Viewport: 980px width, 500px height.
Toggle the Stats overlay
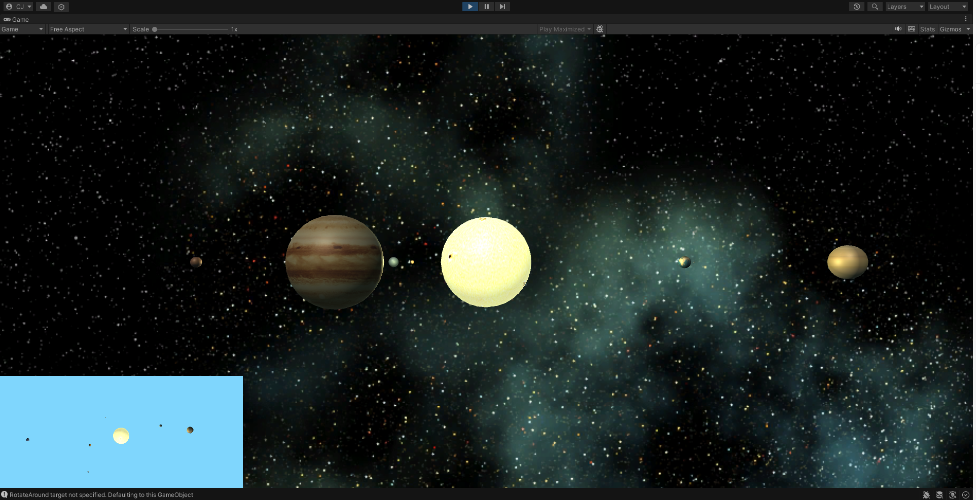tap(927, 29)
